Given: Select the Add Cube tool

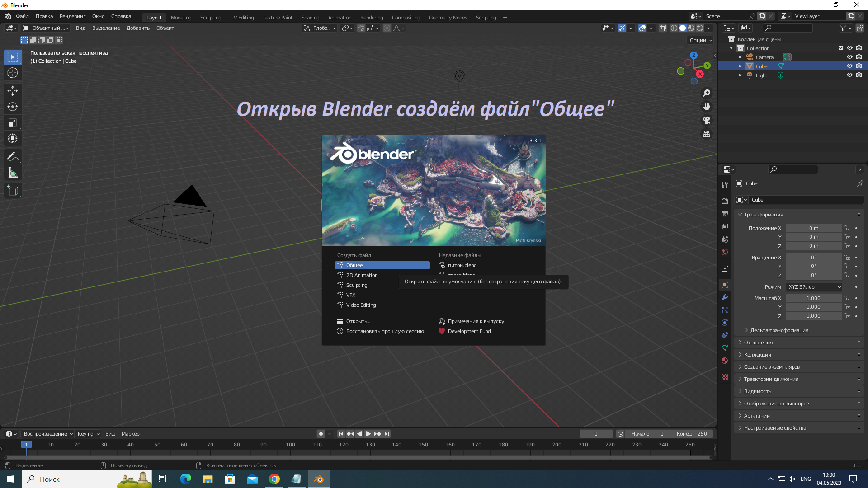Looking at the screenshot, I should coord(13,191).
